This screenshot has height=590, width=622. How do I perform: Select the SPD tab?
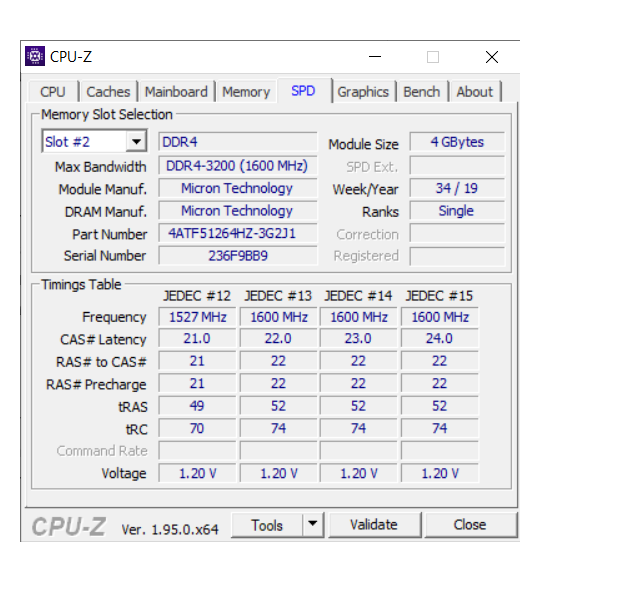pyautogui.click(x=303, y=91)
